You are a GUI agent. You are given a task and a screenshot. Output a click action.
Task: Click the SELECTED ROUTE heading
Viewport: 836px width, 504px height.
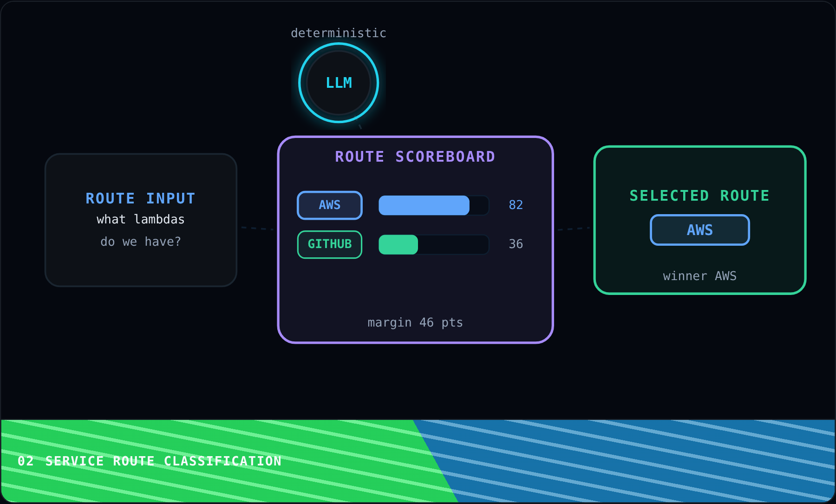point(700,196)
